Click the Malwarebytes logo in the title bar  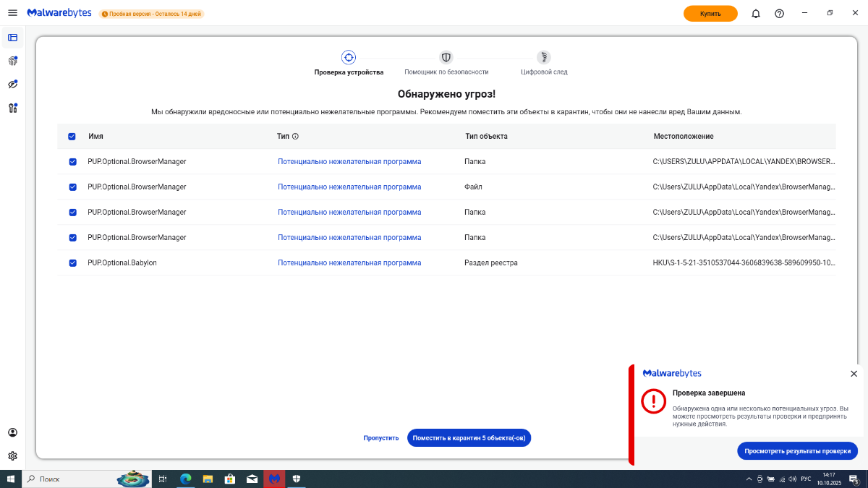click(x=59, y=13)
